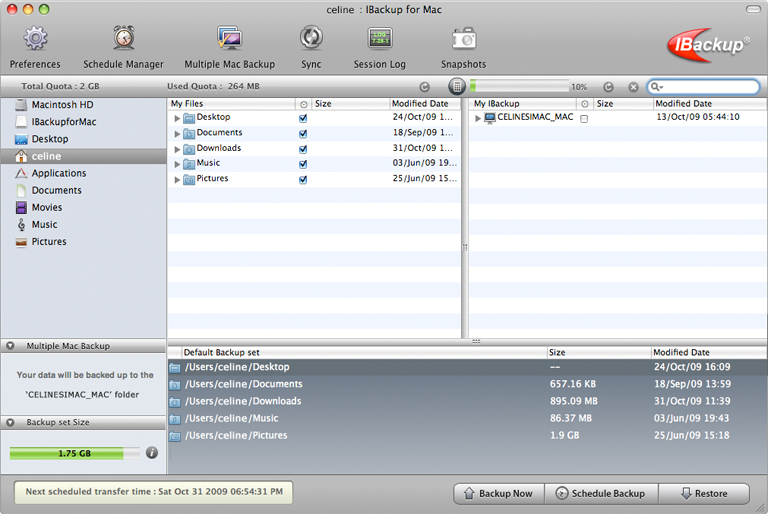Collapse the Multiple Mac Backup panel
Screen dimensions: 768x514
click(x=10, y=346)
